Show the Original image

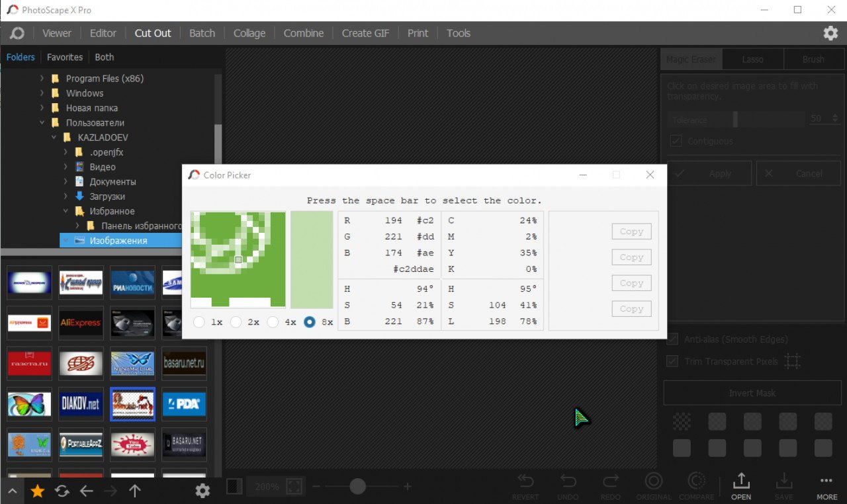(x=653, y=486)
